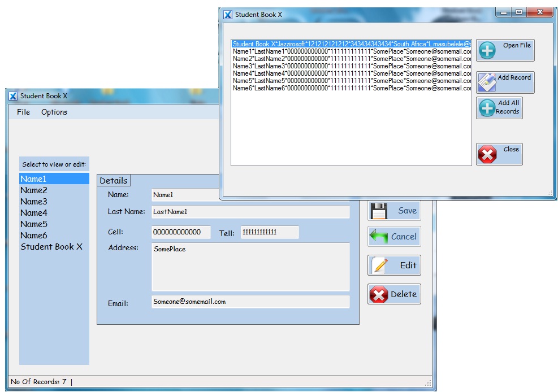Click the Save floppy disk icon

click(379, 211)
